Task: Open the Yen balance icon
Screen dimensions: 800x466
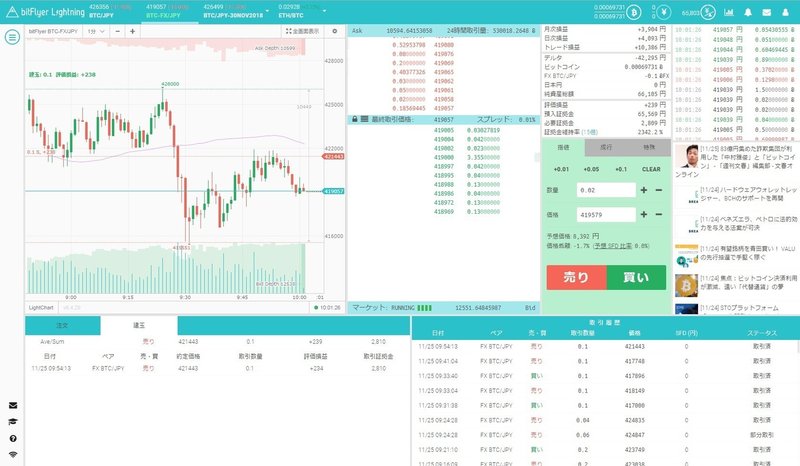Action: pos(663,12)
